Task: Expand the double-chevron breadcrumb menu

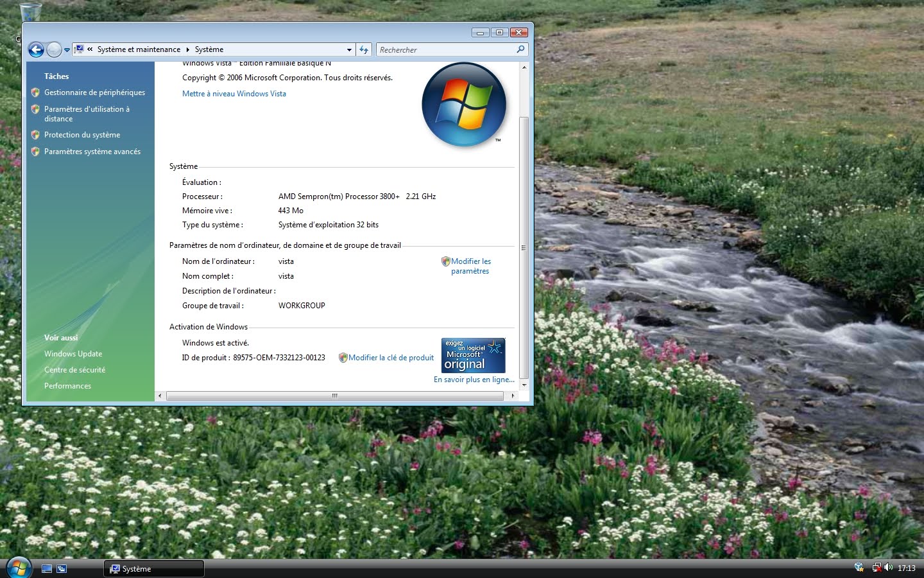Action: (90, 49)
